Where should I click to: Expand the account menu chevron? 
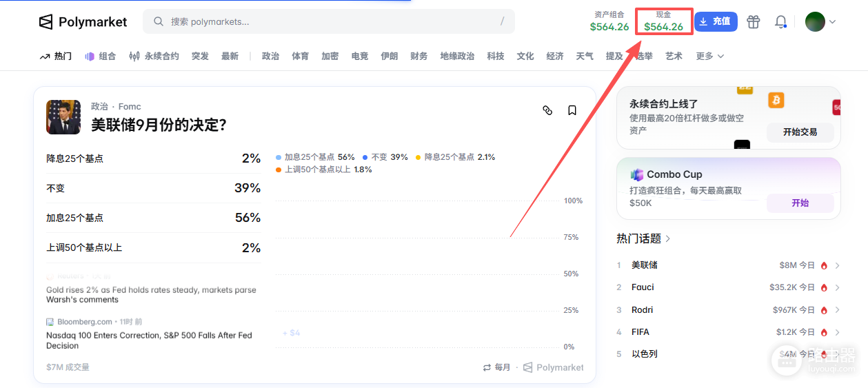coord(832,22)
